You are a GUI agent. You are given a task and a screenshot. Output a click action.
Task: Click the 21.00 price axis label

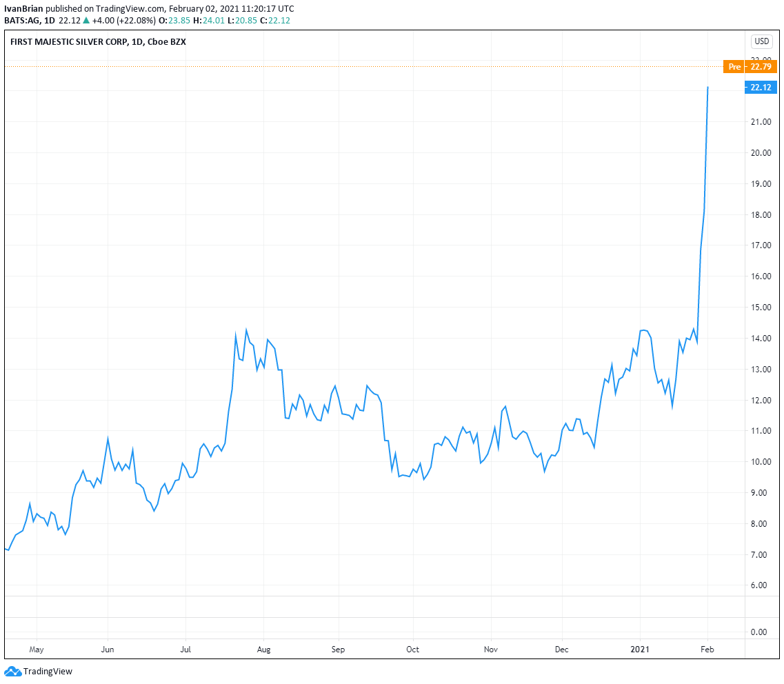[x=761, y=122]
